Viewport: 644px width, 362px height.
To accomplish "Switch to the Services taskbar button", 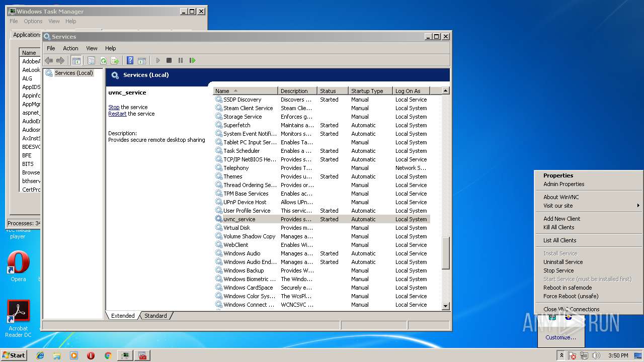I will pos(142,355).
